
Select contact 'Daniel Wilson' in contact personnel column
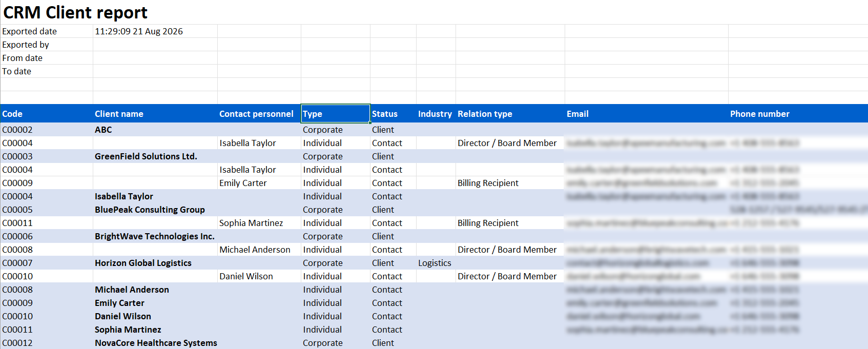(246, 276)
